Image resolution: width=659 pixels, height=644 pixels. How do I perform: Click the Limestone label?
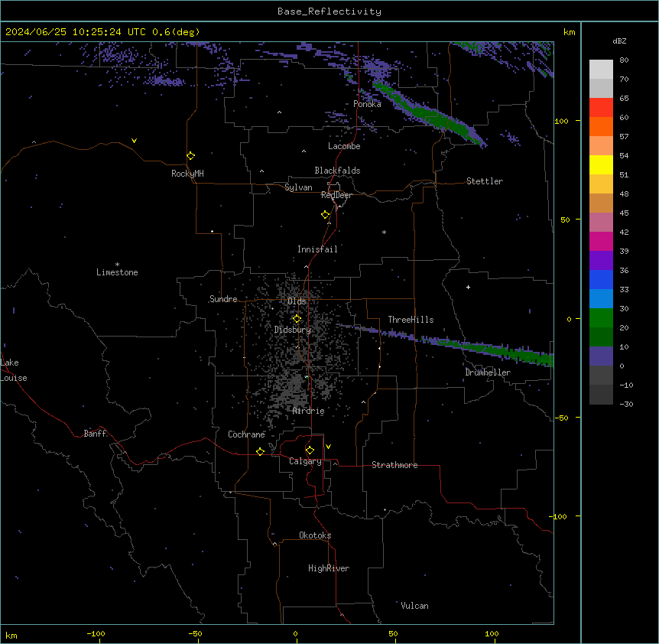[x=117, y=272]
